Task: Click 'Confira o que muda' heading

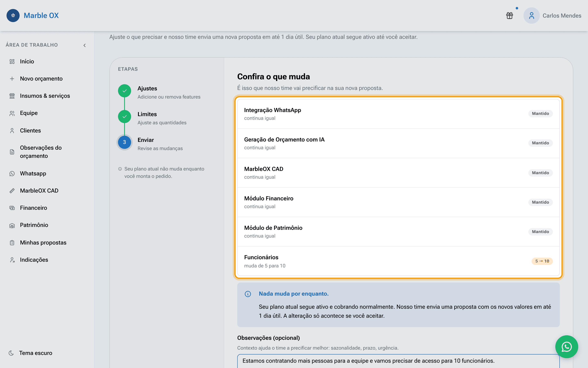Action: click(273, 77)
